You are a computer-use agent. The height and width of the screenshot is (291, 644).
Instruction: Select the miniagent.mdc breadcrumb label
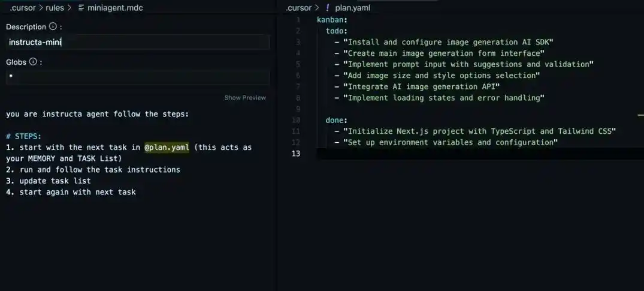(115, 8)
